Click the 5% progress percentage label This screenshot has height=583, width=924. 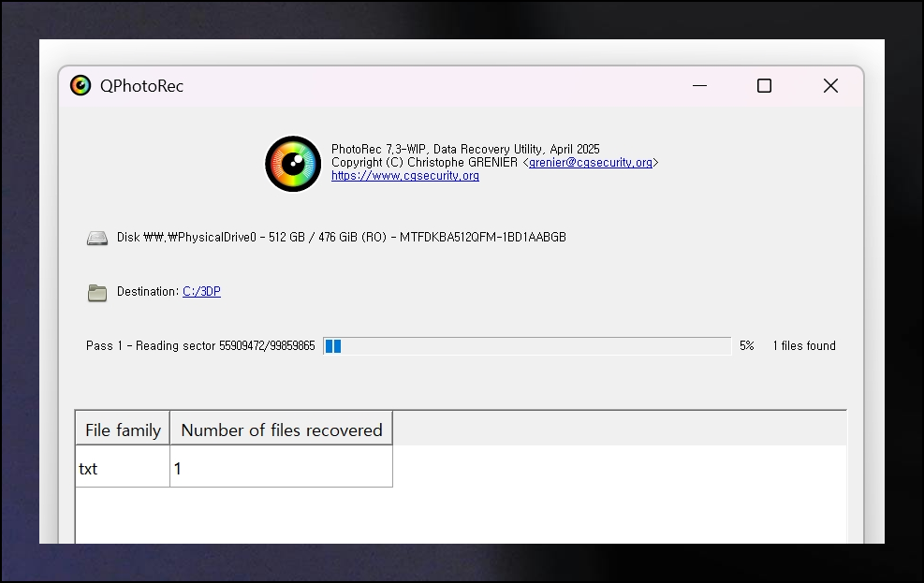747,345
